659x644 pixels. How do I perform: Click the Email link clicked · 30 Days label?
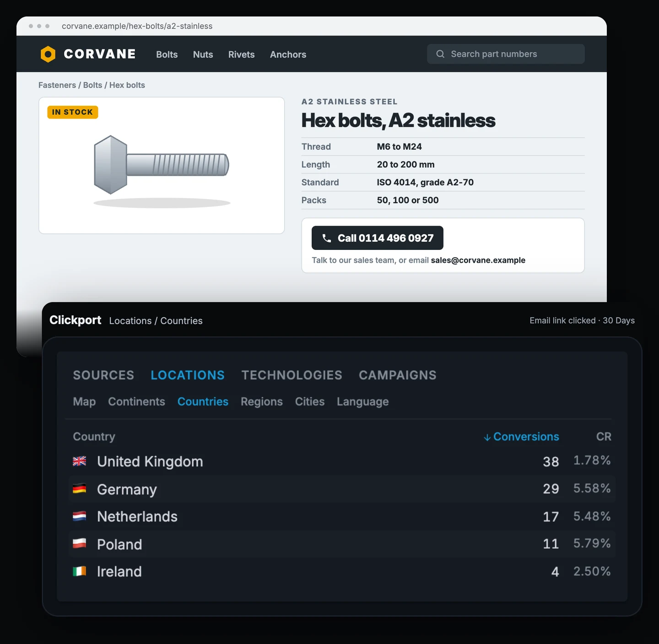pyautogui.click(x=582, y=320)
